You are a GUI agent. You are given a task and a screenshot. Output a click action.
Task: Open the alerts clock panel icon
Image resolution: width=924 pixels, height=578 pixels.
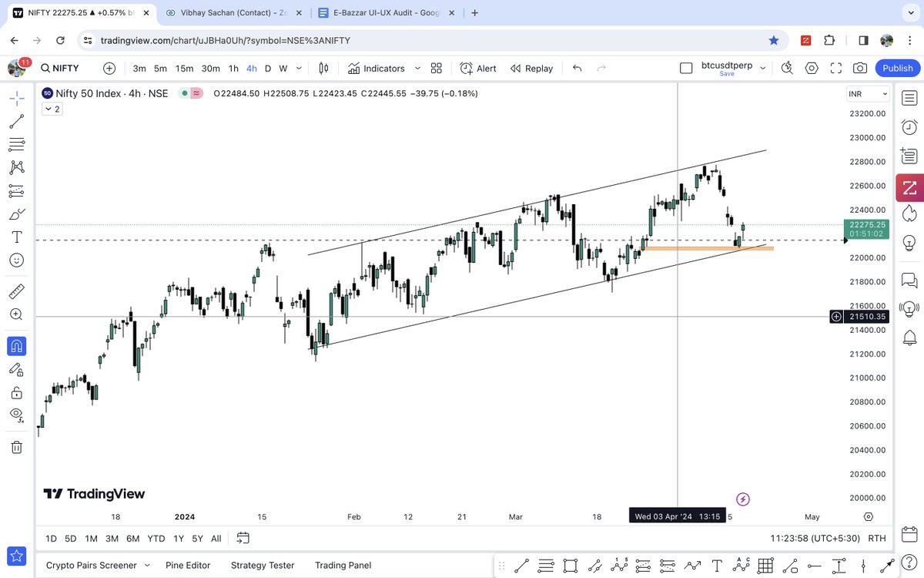(909, 127)
